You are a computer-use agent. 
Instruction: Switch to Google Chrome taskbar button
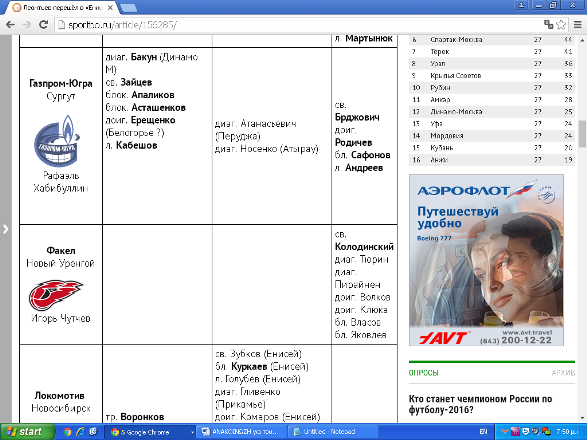click(149, 432)
